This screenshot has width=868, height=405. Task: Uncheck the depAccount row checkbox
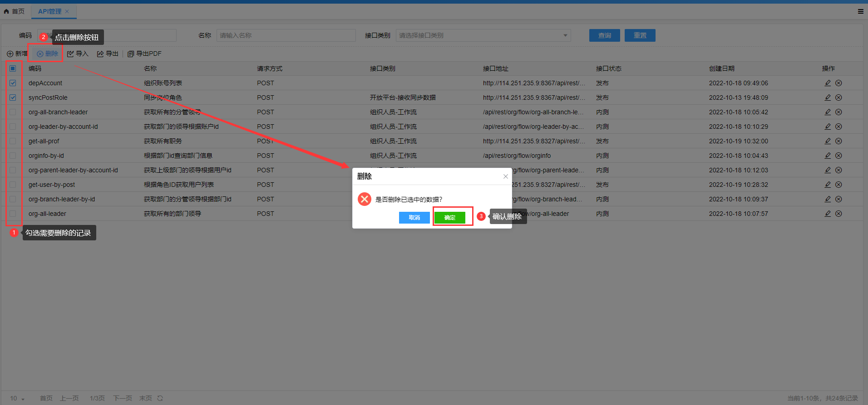[13, 83]
